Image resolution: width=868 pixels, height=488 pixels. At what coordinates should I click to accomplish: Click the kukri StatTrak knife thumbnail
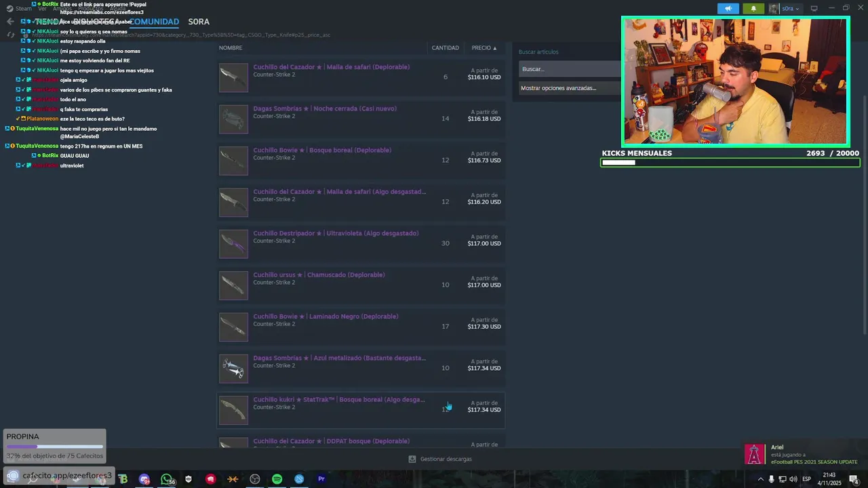(x=234, y=410)
